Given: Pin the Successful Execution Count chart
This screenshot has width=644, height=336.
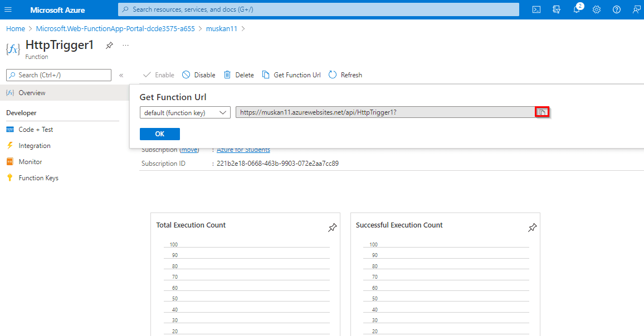Looking at the screenshot, I should [x=532, y=228].
